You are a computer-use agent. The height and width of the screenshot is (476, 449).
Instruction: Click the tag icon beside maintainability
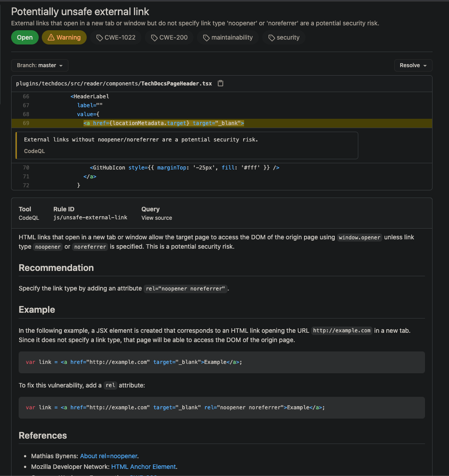[206, 37]
